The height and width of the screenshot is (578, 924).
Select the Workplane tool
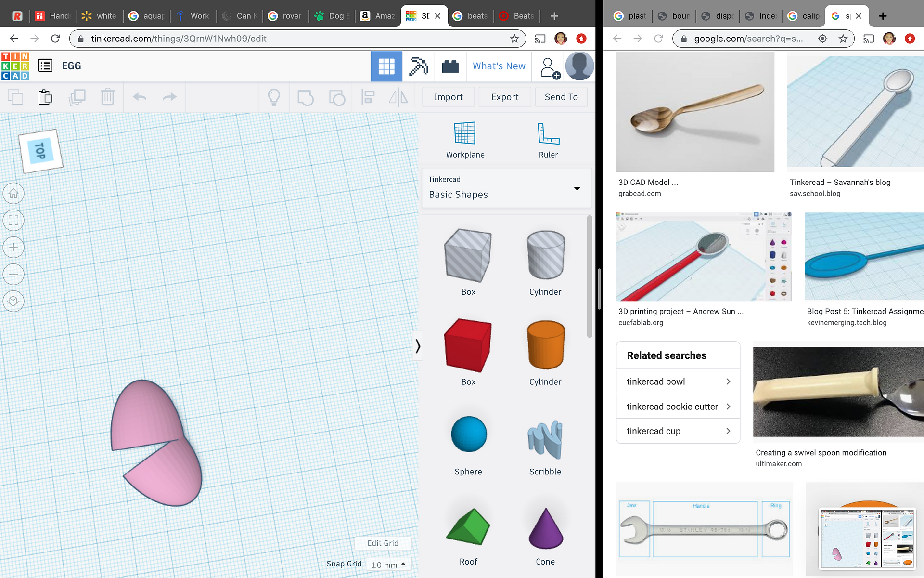point(465,140)
